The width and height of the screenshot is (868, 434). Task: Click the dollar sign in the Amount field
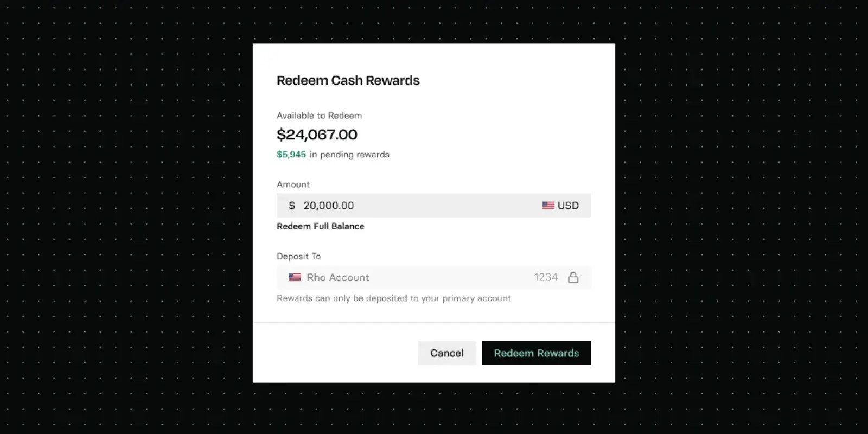coord(292,206)
